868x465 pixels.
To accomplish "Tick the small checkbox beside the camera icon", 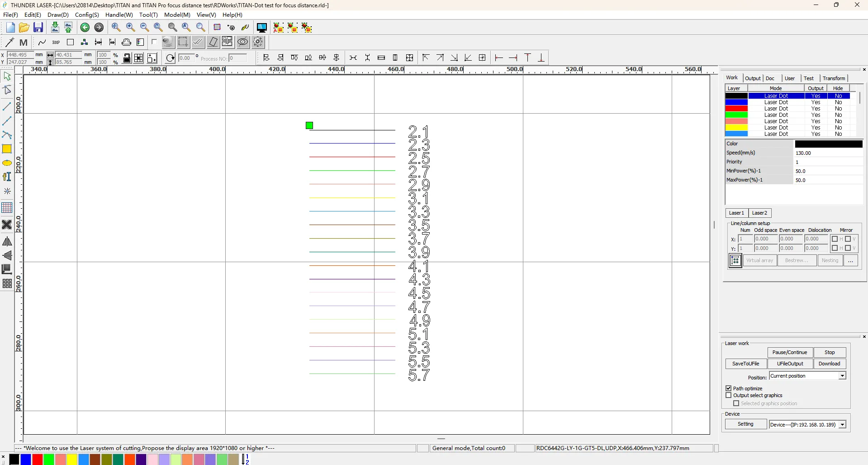I will click(x=154, y=42).
